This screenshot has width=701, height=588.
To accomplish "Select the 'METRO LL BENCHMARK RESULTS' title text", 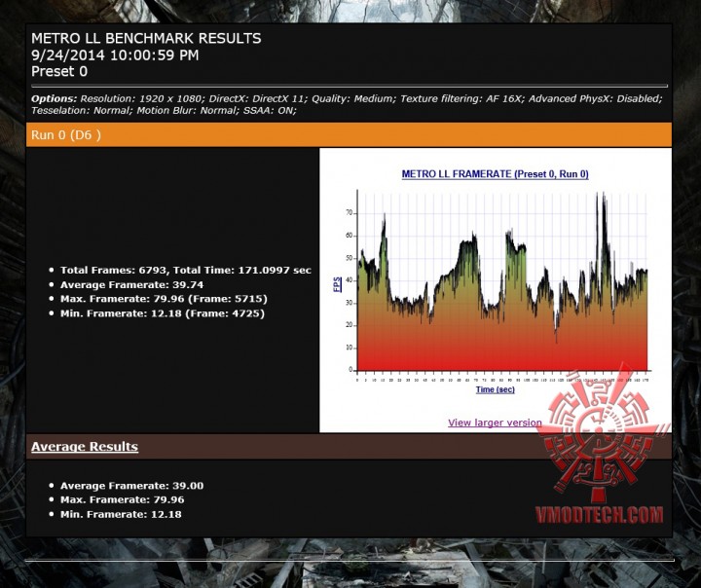I will coord(146,39).
